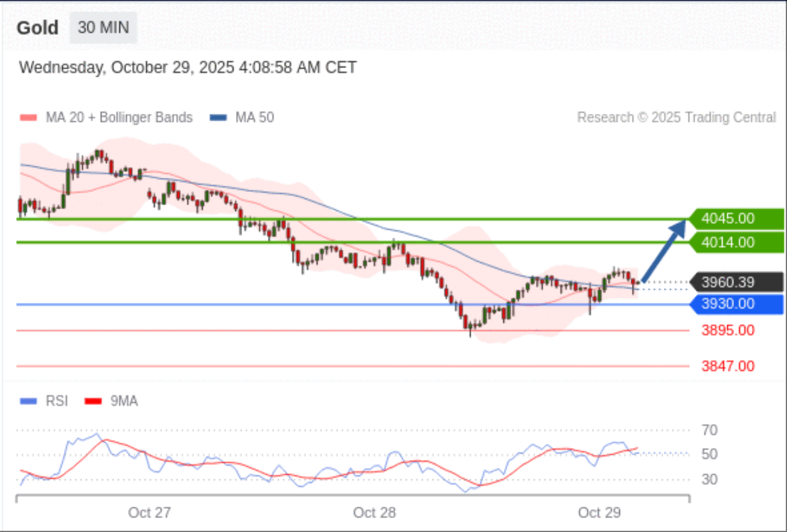
Task: Click the 3847.00 support level label
Action: point(728,366)
